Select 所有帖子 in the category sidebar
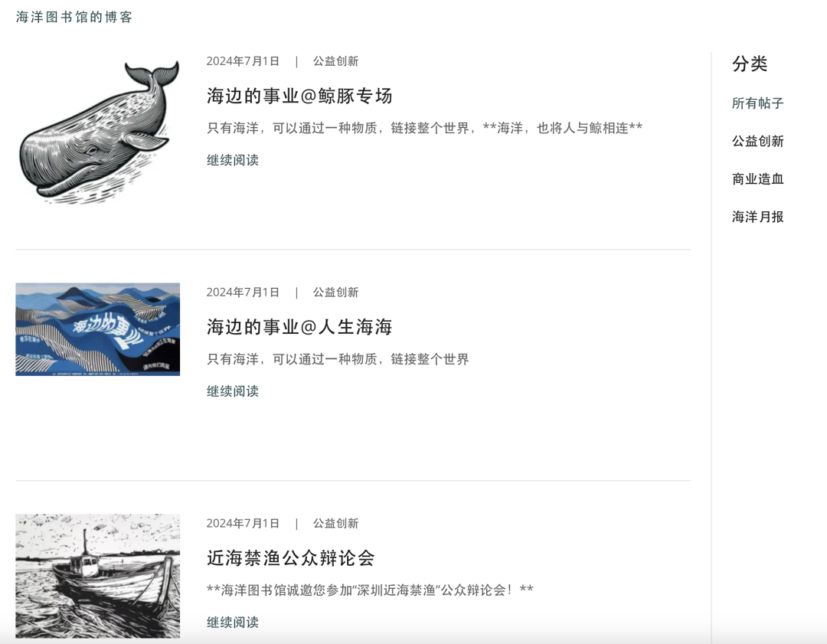Screen dimensions: 827x644 (757, 103)
